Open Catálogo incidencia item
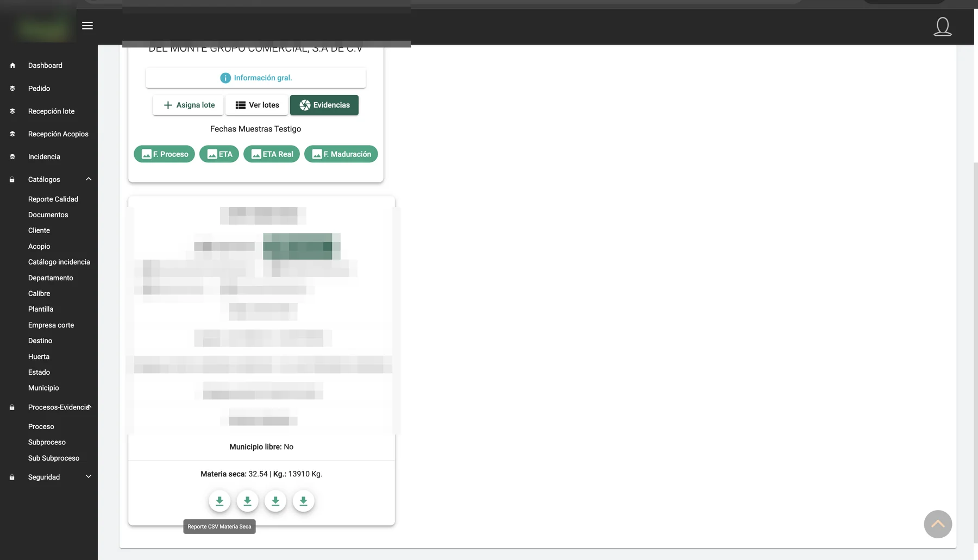978x560 pixels. (x=59, y=262)
